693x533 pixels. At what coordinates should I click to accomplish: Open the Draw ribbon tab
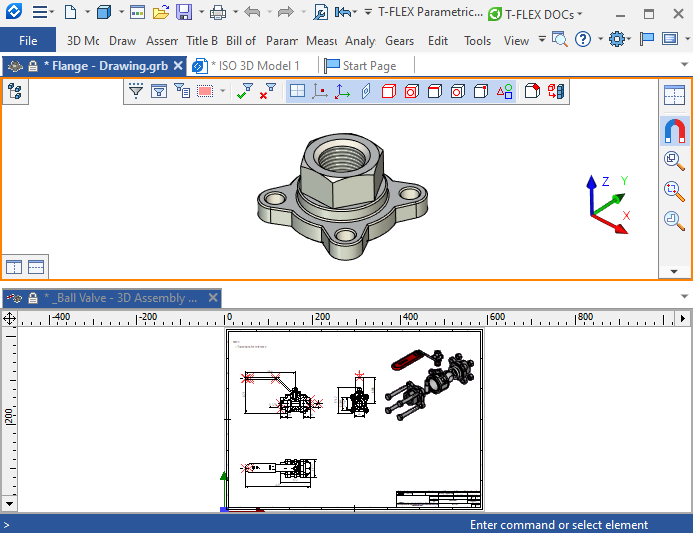click(x=122, y=41)
